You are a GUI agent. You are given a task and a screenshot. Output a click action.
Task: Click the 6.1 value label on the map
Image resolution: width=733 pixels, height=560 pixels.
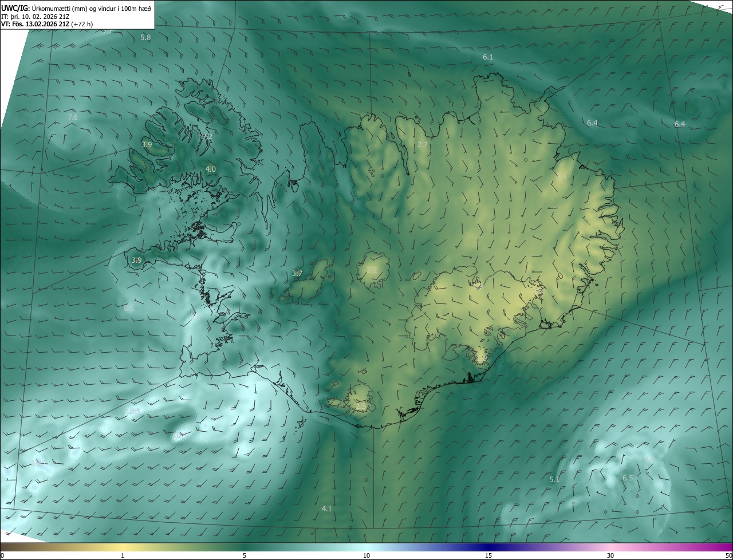click(x=488, y=57)
